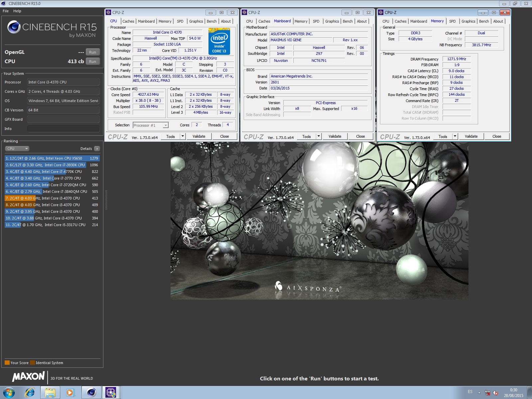Click the Your Score legend swatch

[x=7, y=363]
